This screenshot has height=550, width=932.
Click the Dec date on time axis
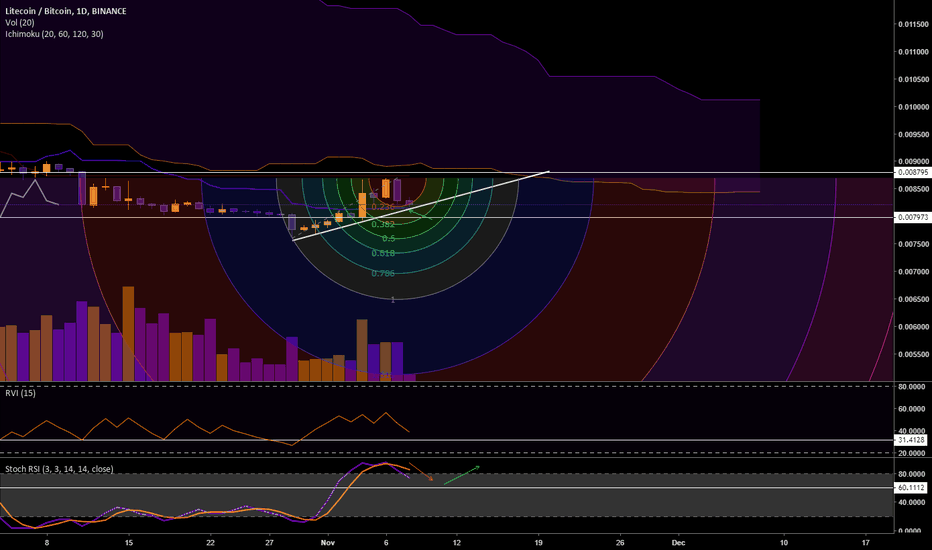678,542
